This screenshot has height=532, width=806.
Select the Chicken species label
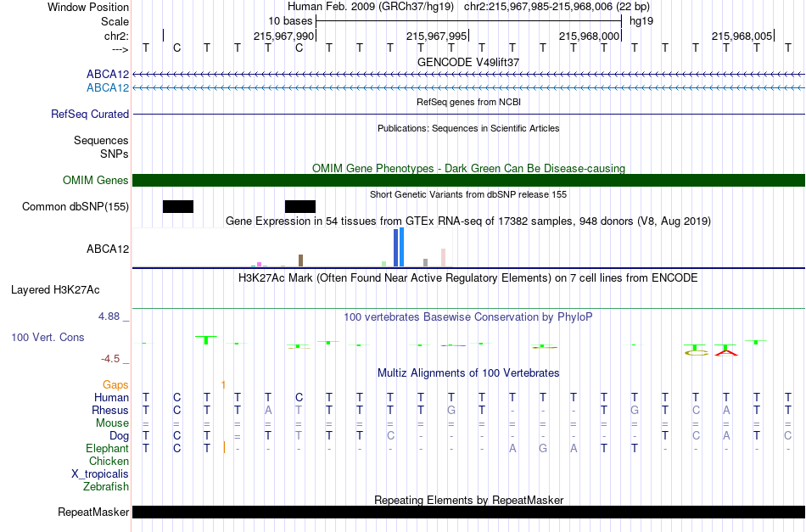[x=109, y=461]
